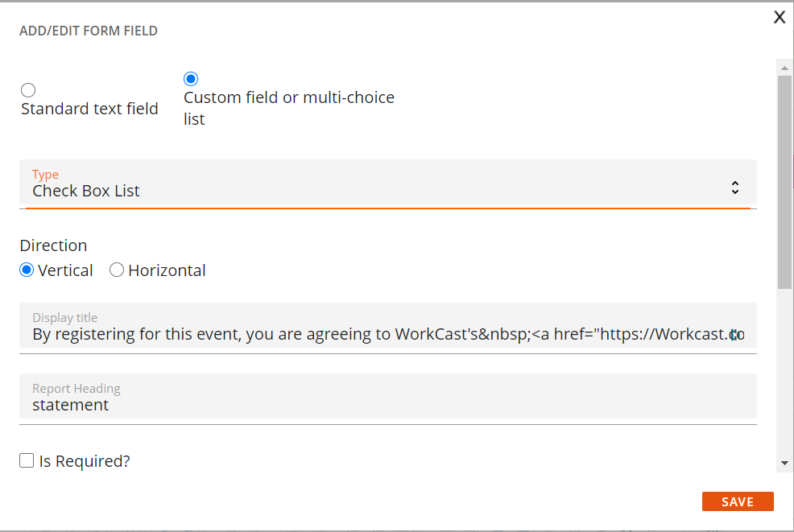Viewport: 794px width, 532px height.
Task: Choose Vertical direction radio button
Action: coord(27,270)
